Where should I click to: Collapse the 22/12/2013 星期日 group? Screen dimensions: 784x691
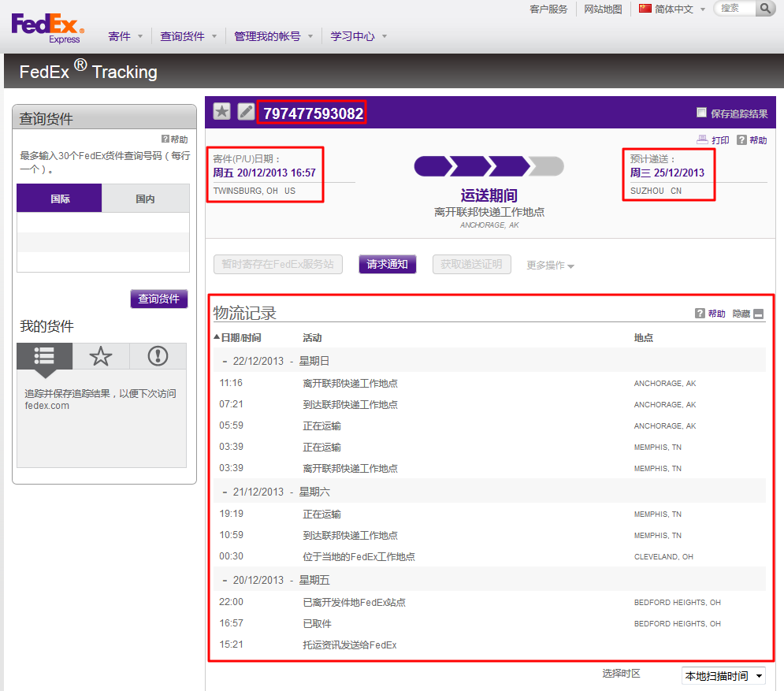click(225, 362)
